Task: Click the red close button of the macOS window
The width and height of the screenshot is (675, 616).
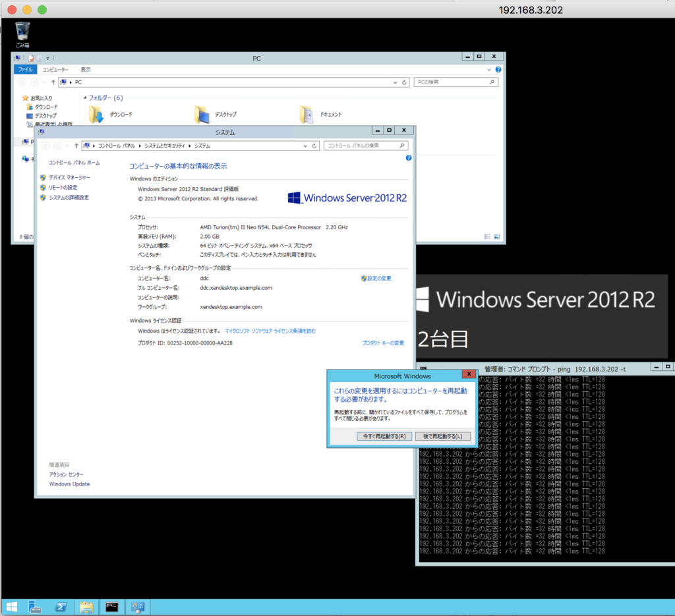Action: [x=12, y=9]
